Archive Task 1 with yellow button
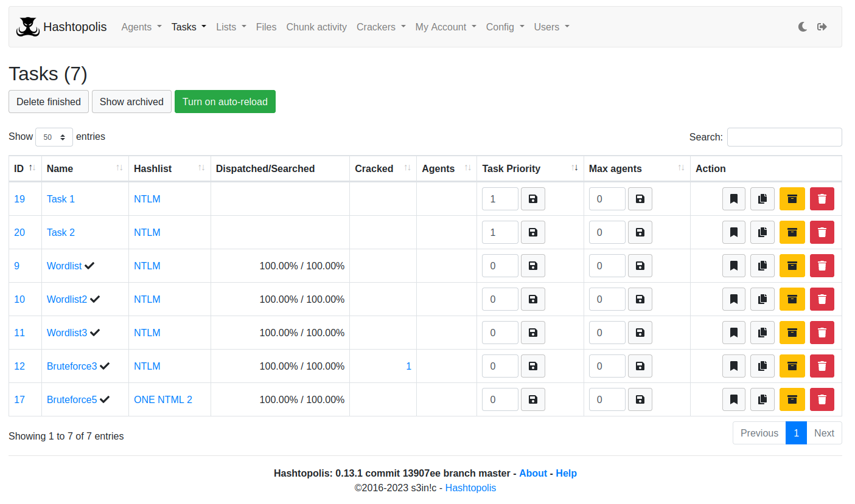Image resolution: width=855 pixels, height=504 pixels. pyautogui.click(x=792, y=199)
